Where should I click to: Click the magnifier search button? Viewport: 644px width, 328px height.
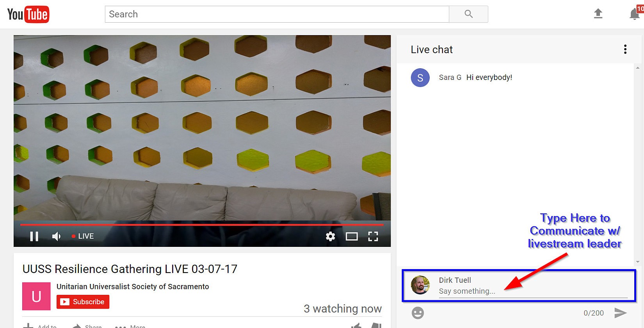468,14
